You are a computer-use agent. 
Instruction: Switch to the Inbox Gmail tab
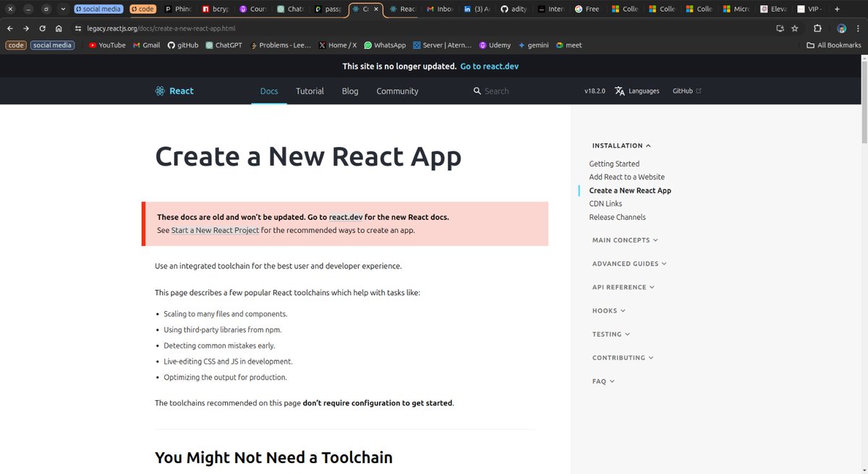coord(440,9)
